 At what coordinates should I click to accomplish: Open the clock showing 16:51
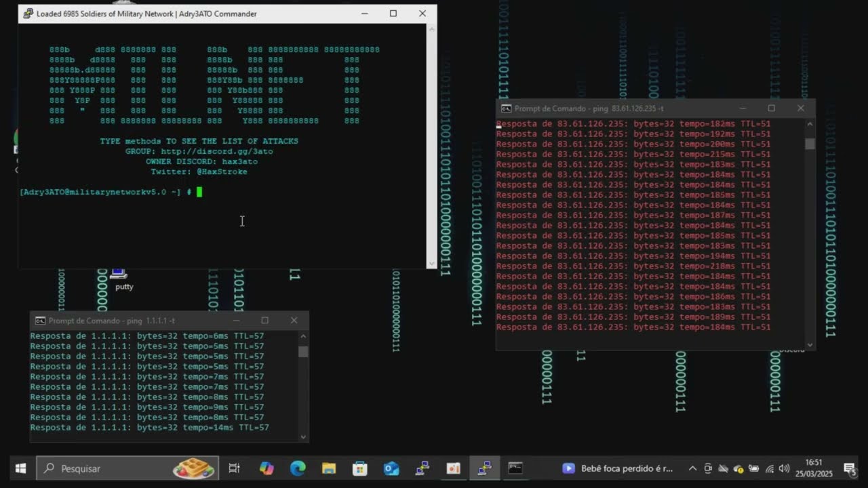pos(814,468)
